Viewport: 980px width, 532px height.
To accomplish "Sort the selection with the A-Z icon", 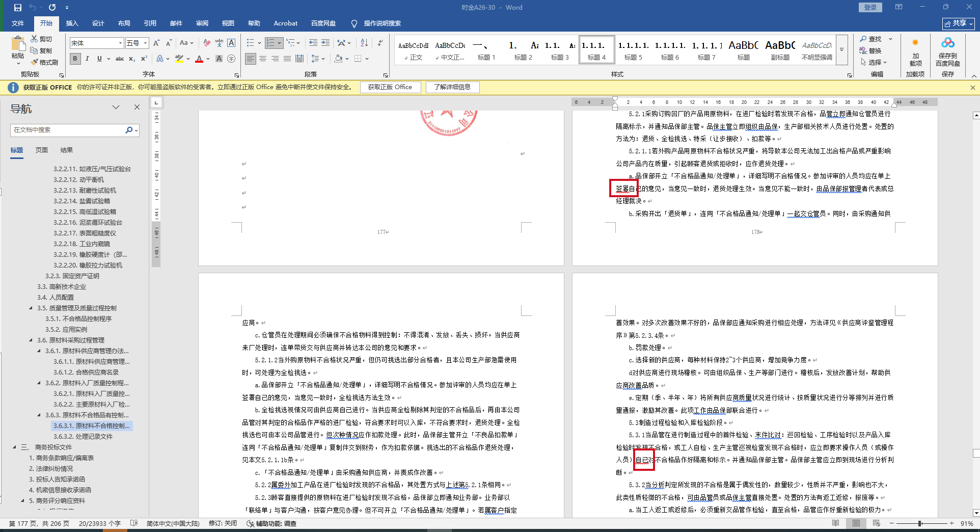I will tap(364, 43).
